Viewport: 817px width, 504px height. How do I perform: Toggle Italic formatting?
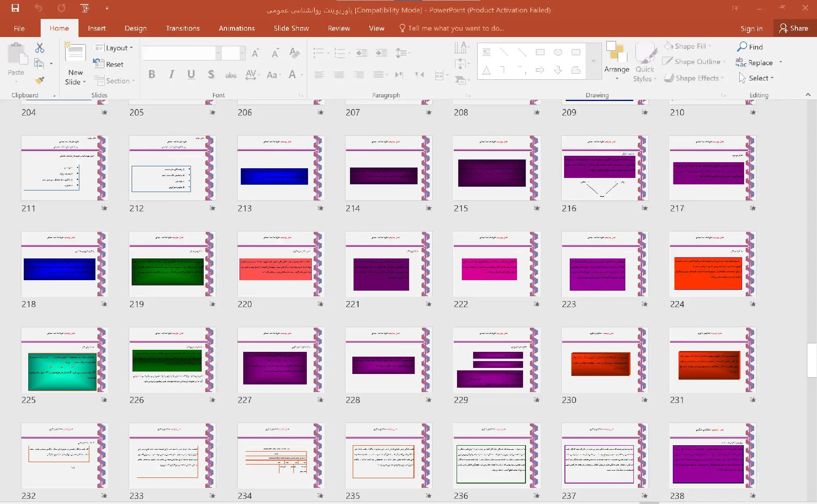pos(172,74)
